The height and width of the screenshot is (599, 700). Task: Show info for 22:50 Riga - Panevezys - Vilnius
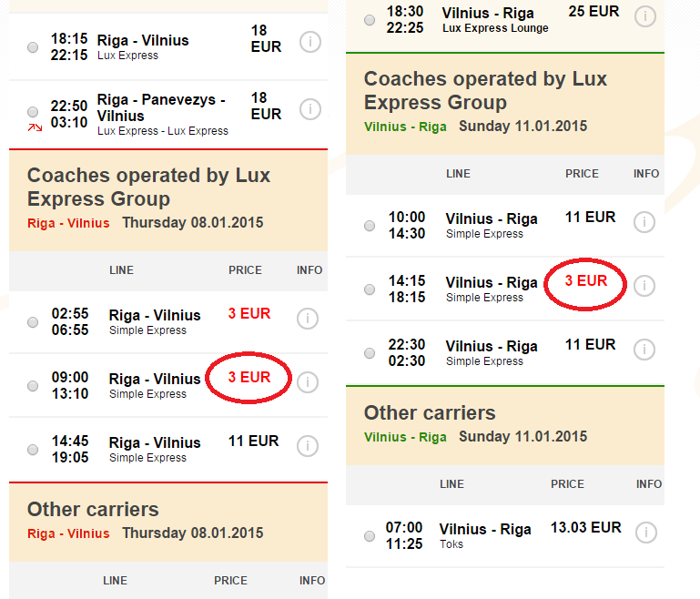[x=309, y=109]
